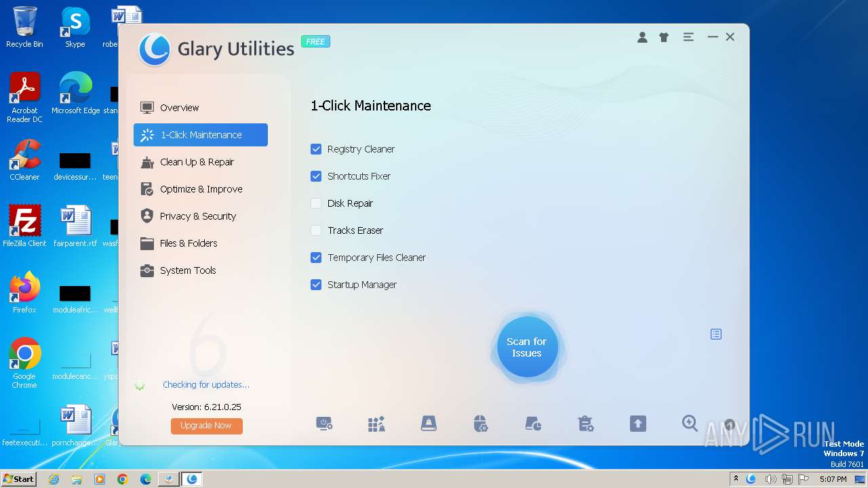Click Checking for updates link
The height and width of the screenshot is (488, 868).
(206, 384)
